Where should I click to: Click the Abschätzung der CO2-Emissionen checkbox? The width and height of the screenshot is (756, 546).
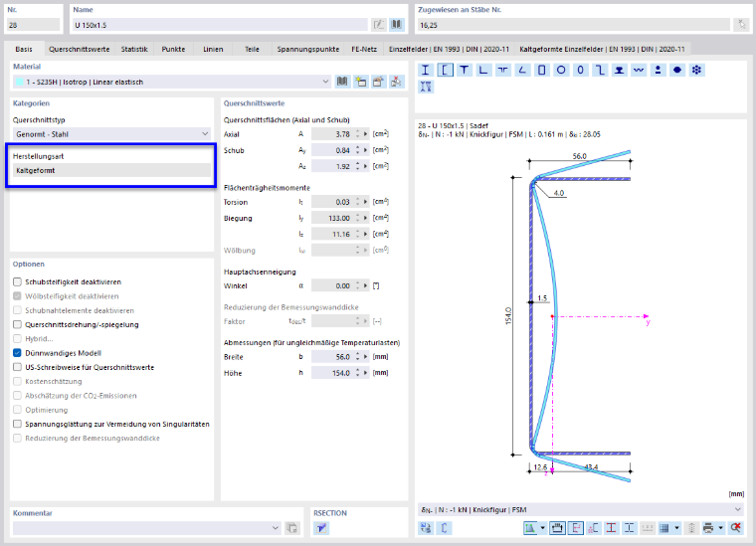pyautogui.click(x=17, y=396)
